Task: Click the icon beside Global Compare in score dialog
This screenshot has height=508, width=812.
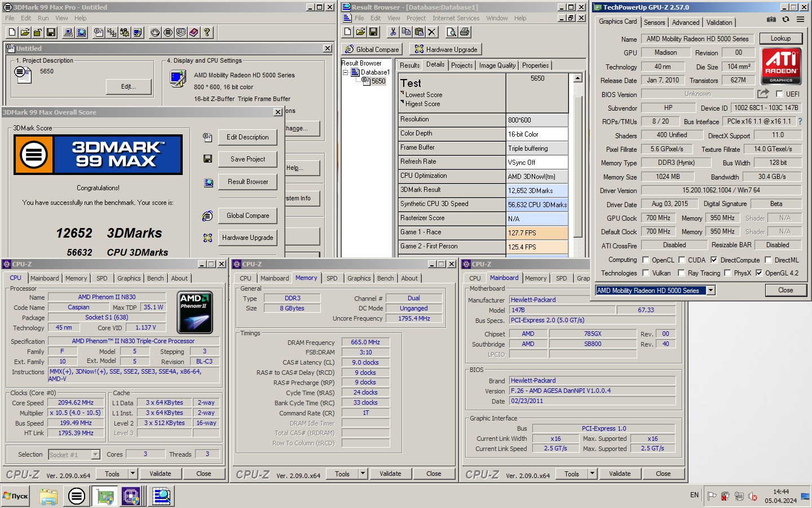Action: point(208,216)
